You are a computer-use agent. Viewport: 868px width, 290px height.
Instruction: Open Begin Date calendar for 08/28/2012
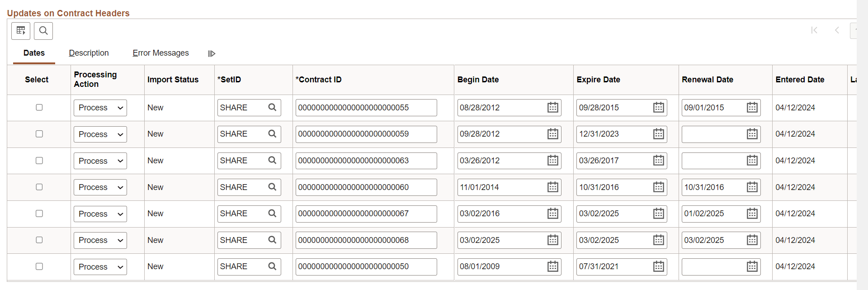[x=552, y=108]
